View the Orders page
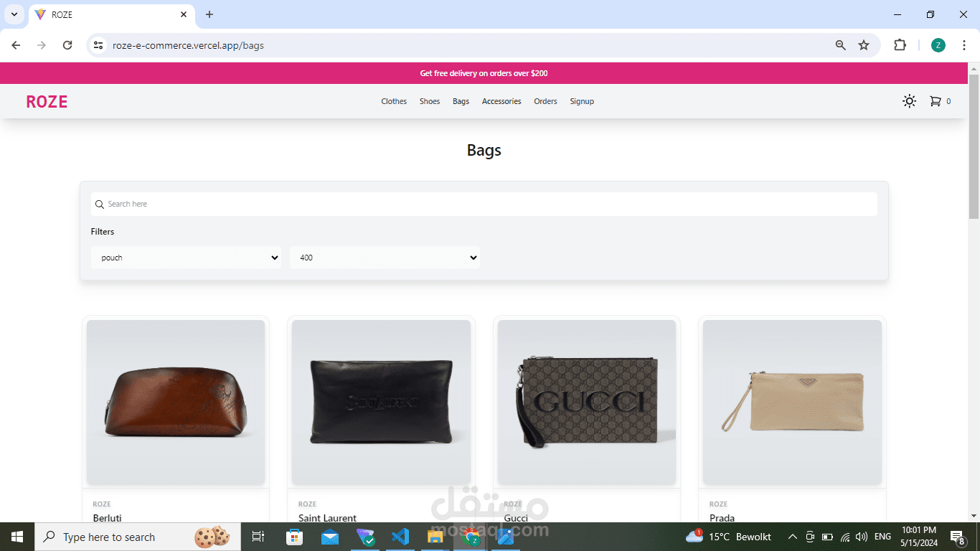This screenshot has height=551, width=980. coord(545,101)
